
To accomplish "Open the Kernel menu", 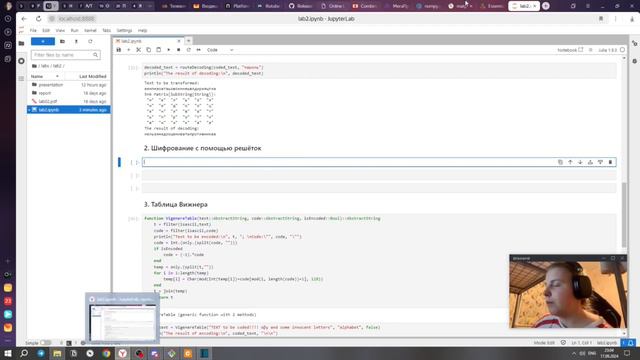I will [90, 30].
